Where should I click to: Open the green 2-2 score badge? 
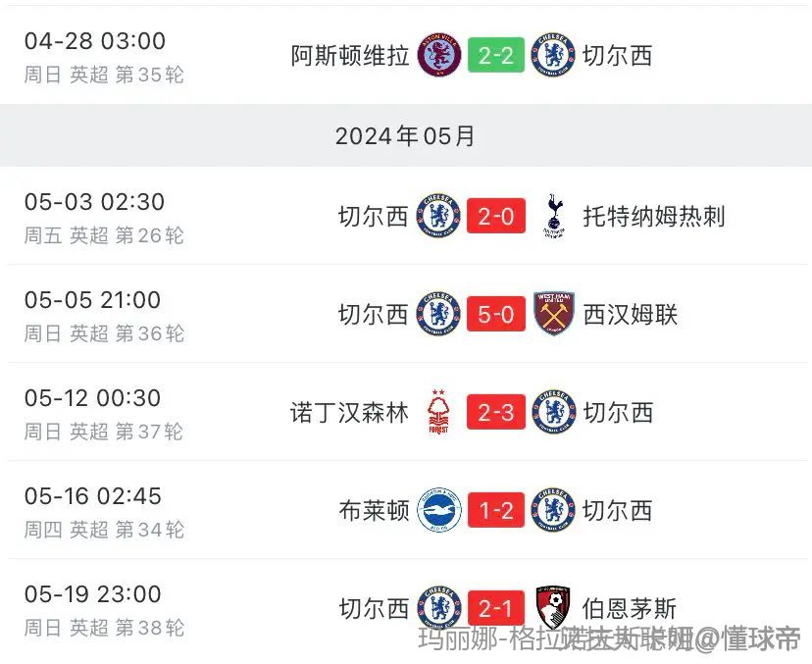[x=496, y=55]
